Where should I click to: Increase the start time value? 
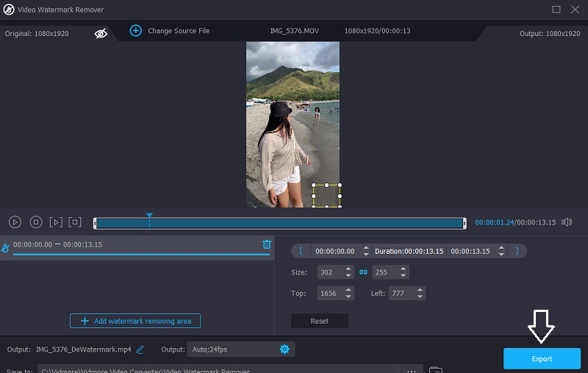[x=366, y=248]
